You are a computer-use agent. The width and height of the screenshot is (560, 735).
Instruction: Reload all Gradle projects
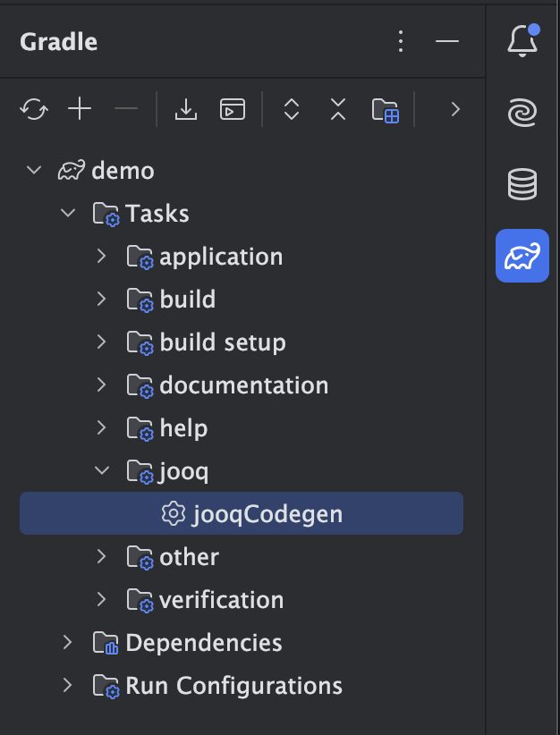click(34, 109)
